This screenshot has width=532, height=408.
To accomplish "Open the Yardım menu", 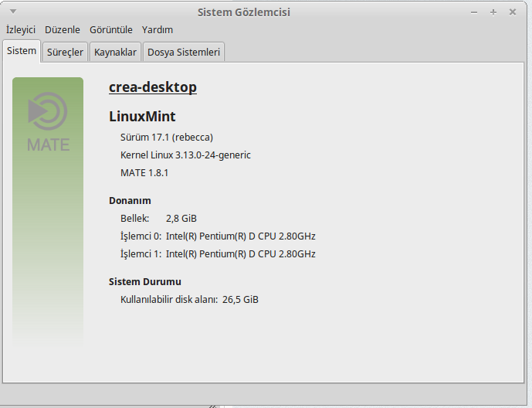I will (x=158, y=30).
